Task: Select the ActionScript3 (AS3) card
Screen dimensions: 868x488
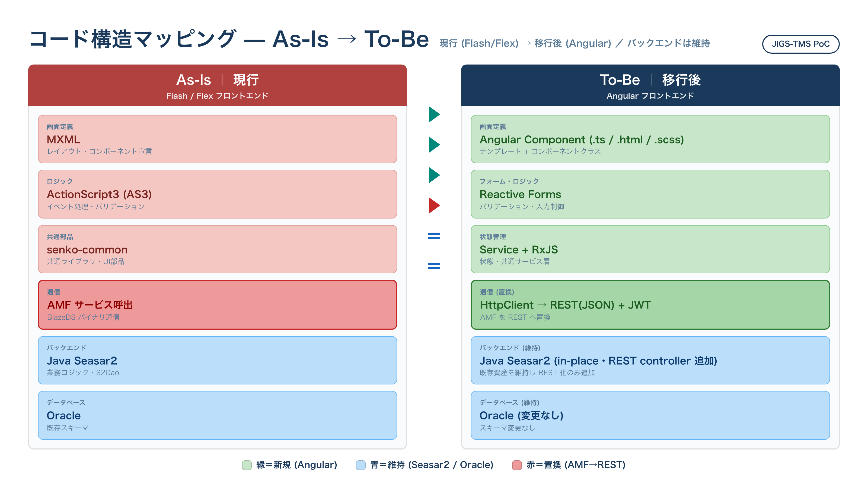Action: pos(217,194)
